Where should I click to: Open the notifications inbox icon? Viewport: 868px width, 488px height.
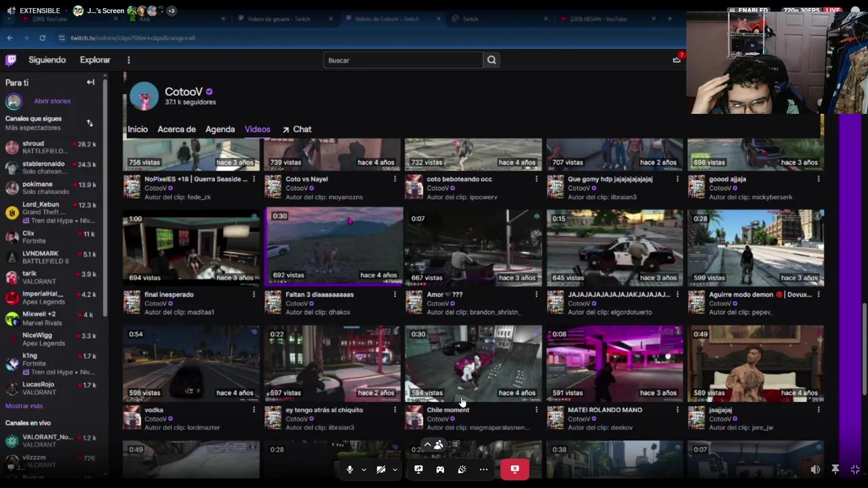677,60
